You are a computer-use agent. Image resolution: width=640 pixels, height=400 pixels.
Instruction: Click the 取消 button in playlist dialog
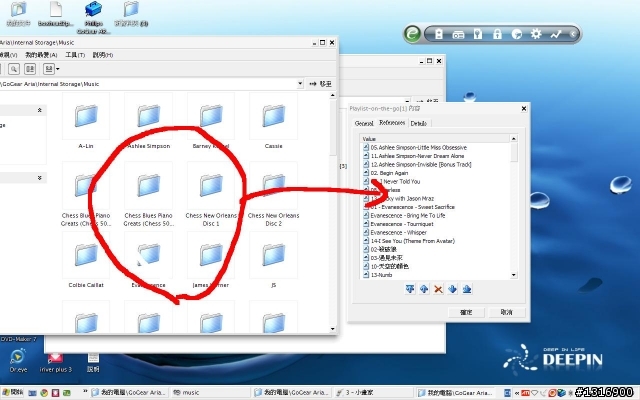pyautogui.click(x=507, y=312)
